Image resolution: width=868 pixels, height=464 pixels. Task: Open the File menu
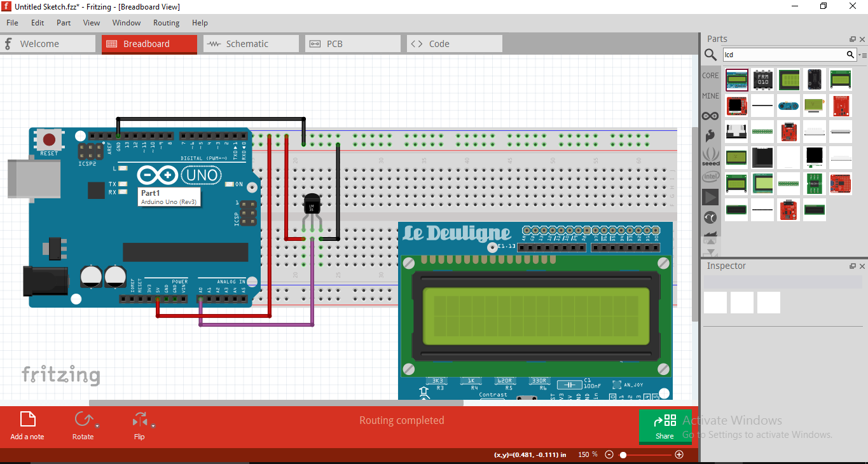pos(12,23)
